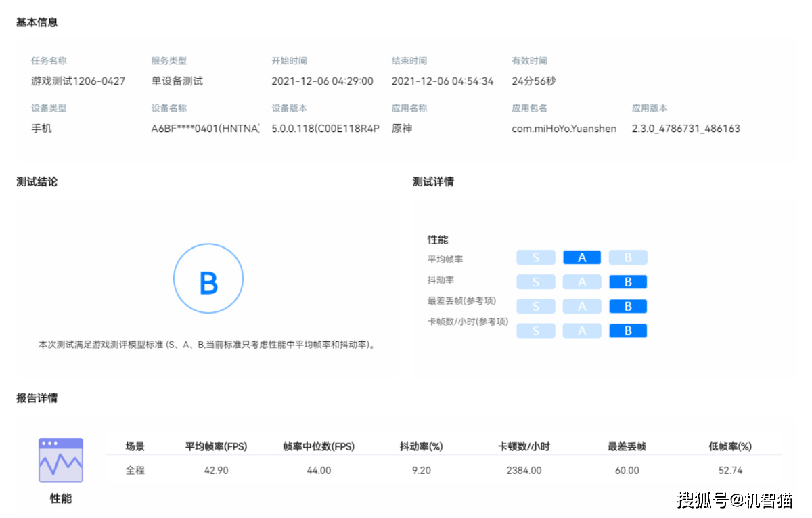This screenshot has height=518, width=812.
Task: Select A badge for 卡顿数/小时
Action: click(x=582, y=330)
